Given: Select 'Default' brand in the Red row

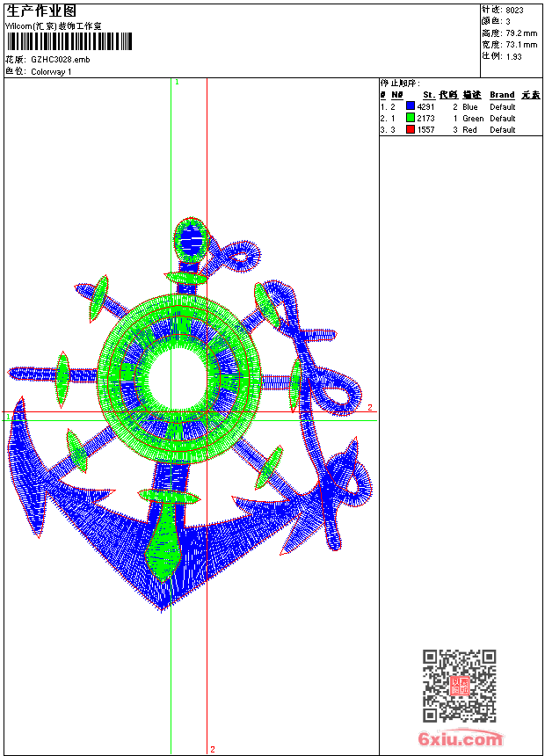Looking at the screenshot, I should click(x=503, y=130).
